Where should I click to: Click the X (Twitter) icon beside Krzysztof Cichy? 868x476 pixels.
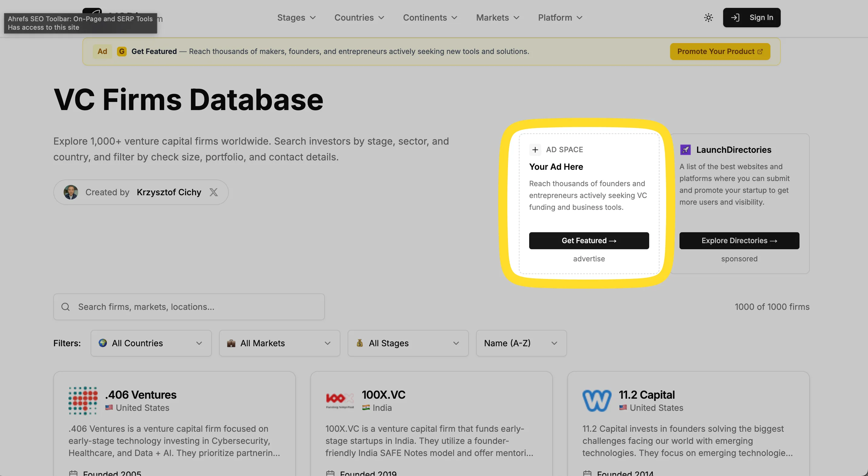pos(214,192)
